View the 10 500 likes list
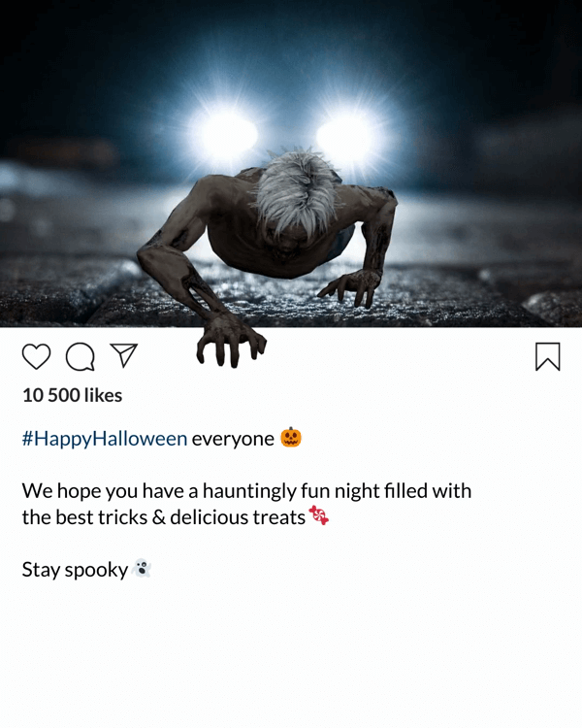The height and width of the screenshot is (728, 582). pyautogui.click(x=72, y=395)
